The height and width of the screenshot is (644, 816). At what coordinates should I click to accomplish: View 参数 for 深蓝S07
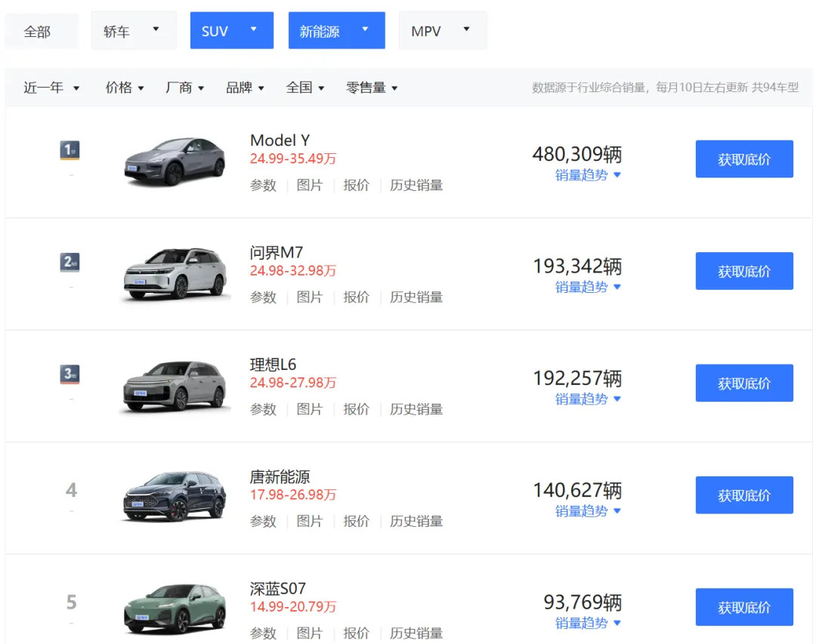coord(264,633)
